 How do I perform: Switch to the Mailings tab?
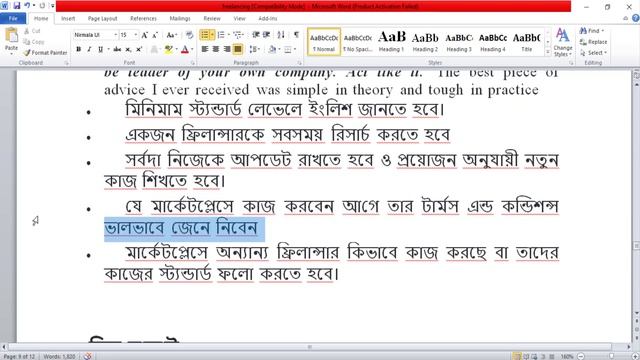180,18
